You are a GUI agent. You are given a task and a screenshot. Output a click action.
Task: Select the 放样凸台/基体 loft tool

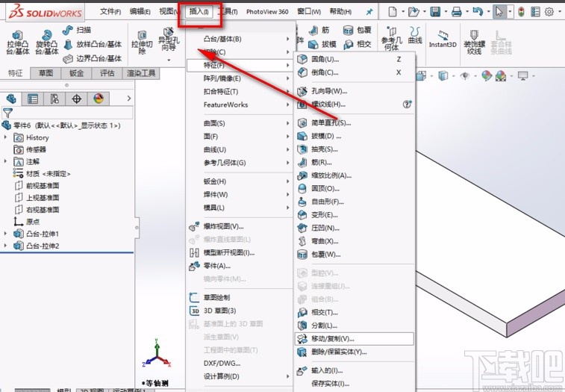pos(93,44)
